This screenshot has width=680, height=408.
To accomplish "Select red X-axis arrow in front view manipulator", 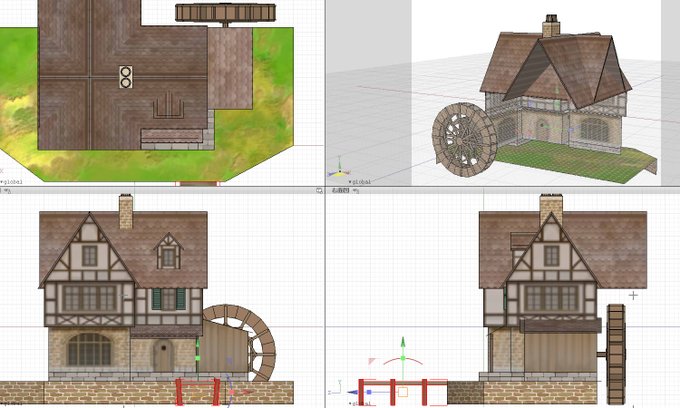I will coord(248,392).
